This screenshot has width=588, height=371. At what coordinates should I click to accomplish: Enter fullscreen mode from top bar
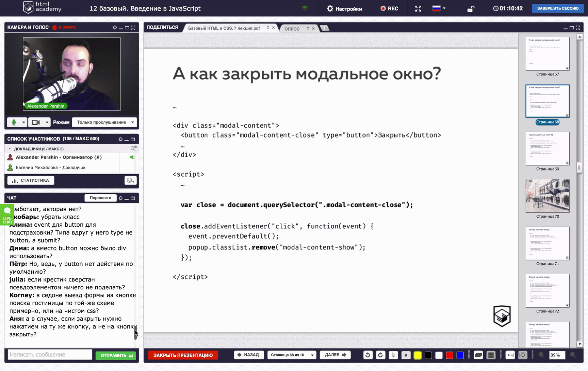click(418, 9)
